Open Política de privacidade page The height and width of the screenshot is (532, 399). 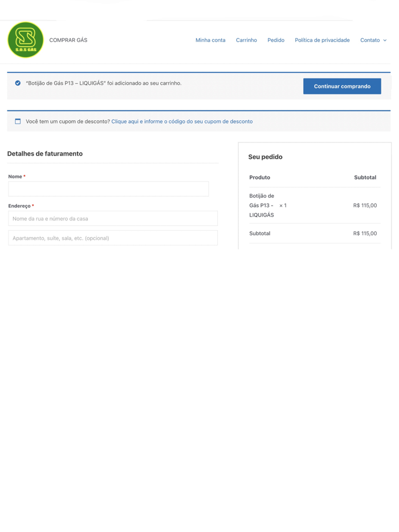click(x=322, y=40)
